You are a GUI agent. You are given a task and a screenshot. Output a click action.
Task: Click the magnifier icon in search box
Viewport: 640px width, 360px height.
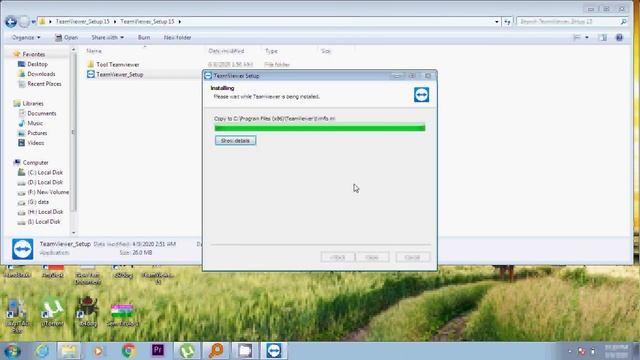point(623,21)
